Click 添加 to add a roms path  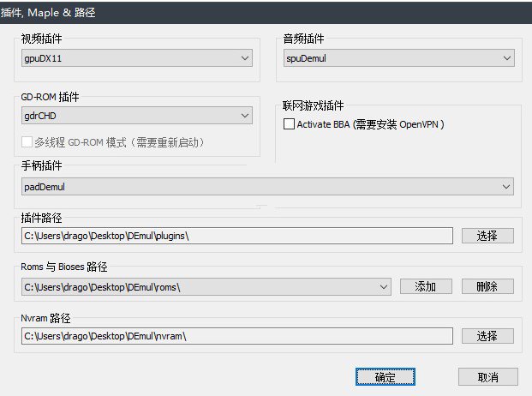426,287
